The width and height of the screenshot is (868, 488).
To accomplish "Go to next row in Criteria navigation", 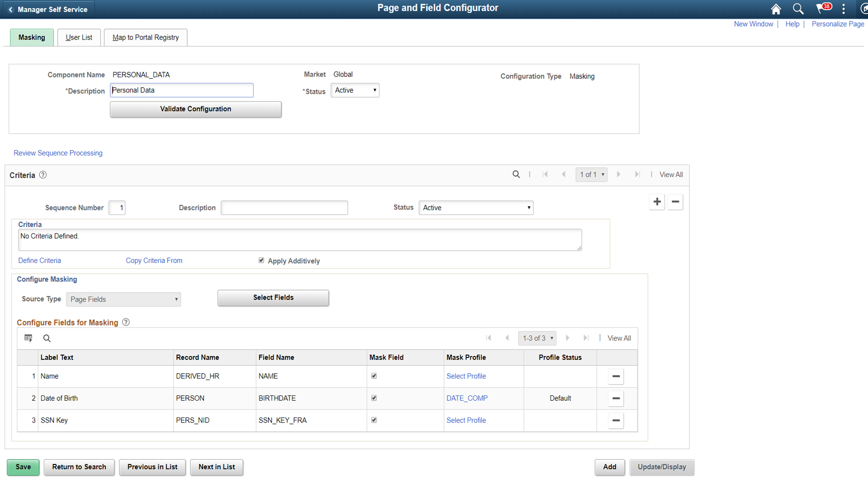I will 618,174.
